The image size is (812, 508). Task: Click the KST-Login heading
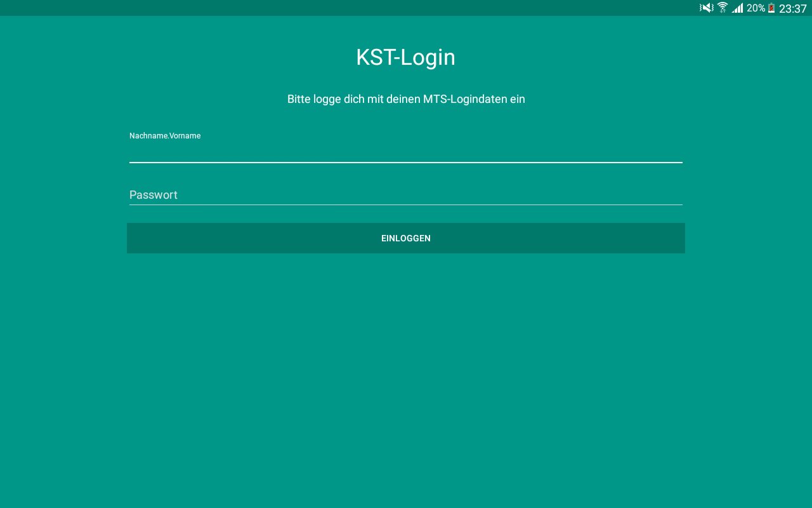tap(405, 57)
